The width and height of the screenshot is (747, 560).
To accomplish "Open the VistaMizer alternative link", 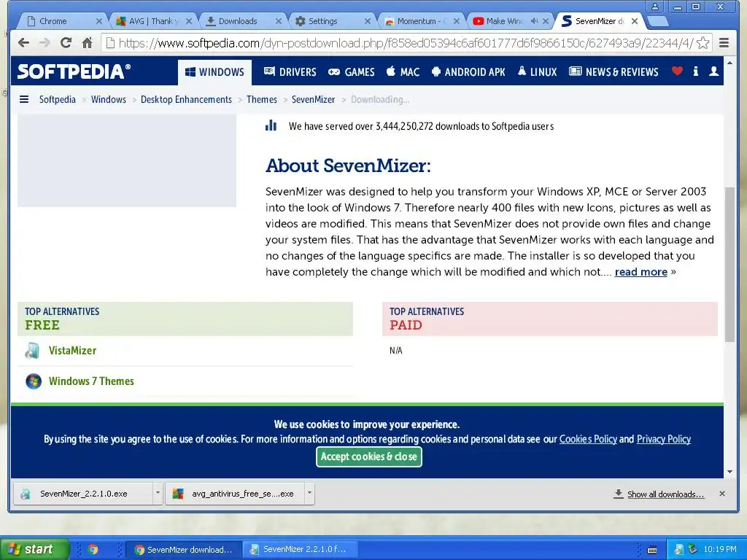I will pos(72,351).
